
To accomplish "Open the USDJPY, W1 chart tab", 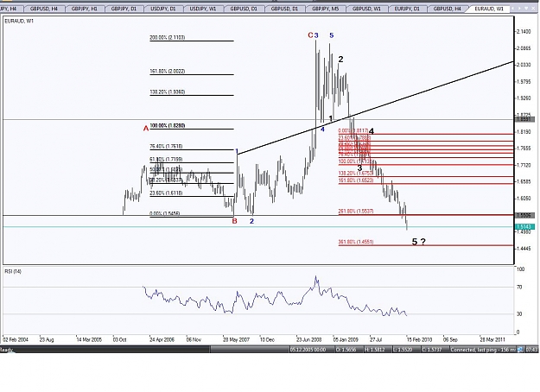I will [203, 9].
